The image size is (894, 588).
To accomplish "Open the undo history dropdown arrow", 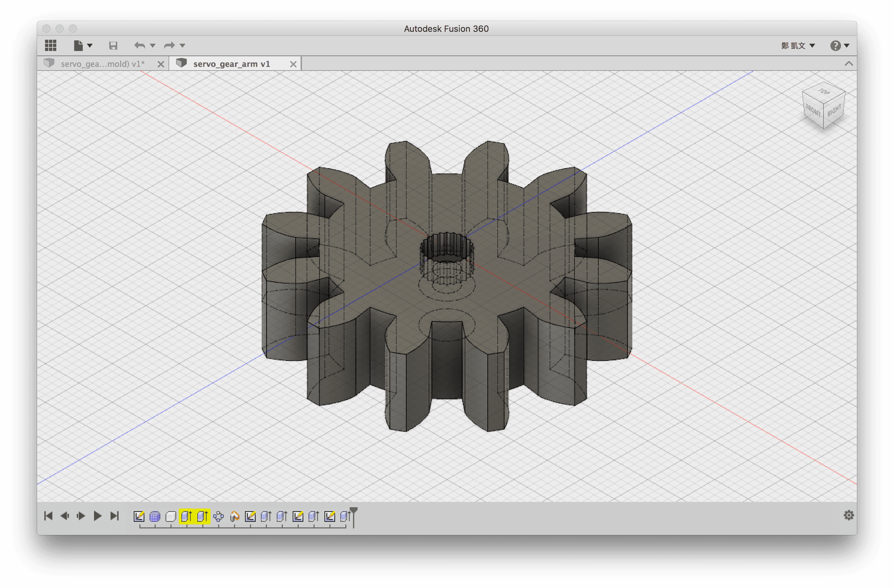I will coord(153,46).
